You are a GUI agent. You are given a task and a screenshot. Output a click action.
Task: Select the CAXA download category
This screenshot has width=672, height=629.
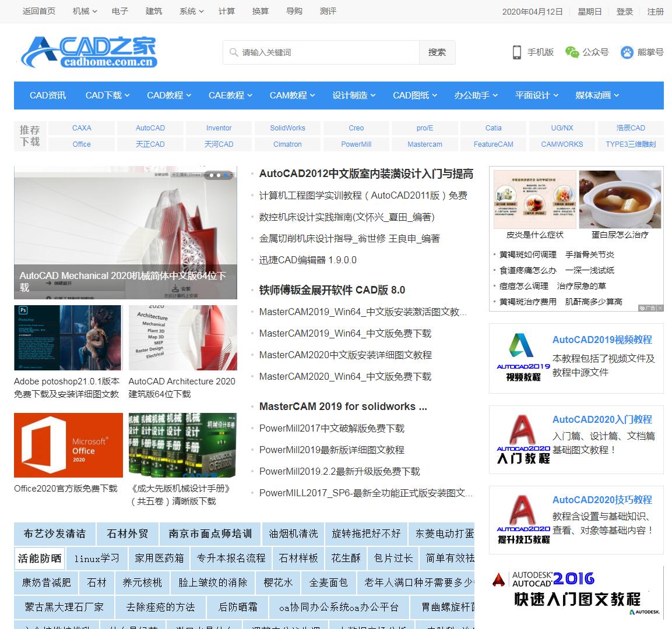[x=82, y=128]
